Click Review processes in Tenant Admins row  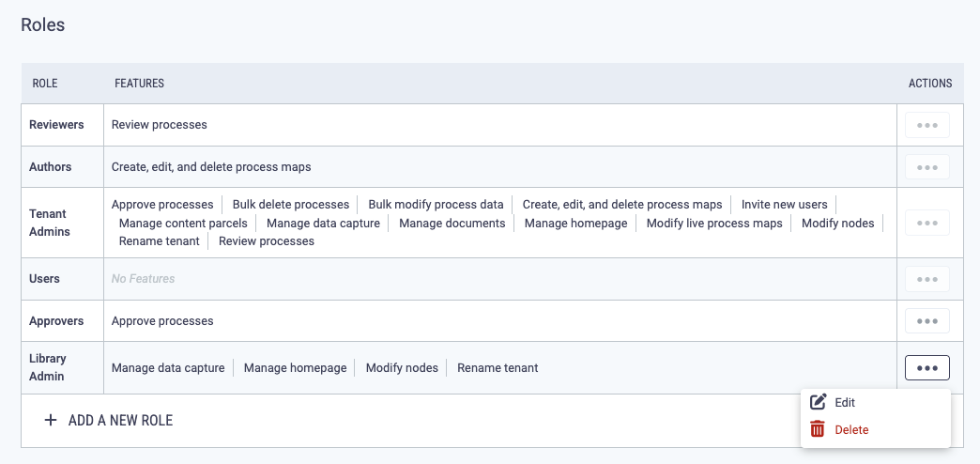[x=267, y=240]
